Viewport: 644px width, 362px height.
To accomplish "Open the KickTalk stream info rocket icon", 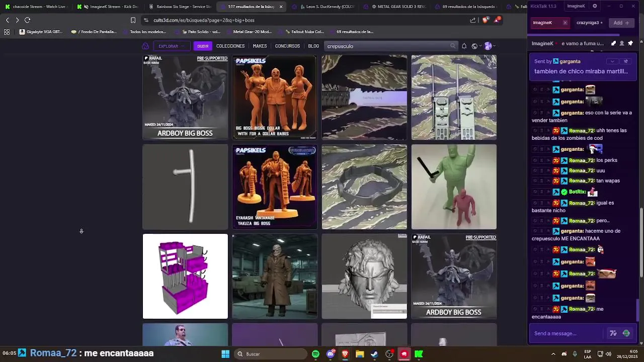I will [x=613, y=43].
